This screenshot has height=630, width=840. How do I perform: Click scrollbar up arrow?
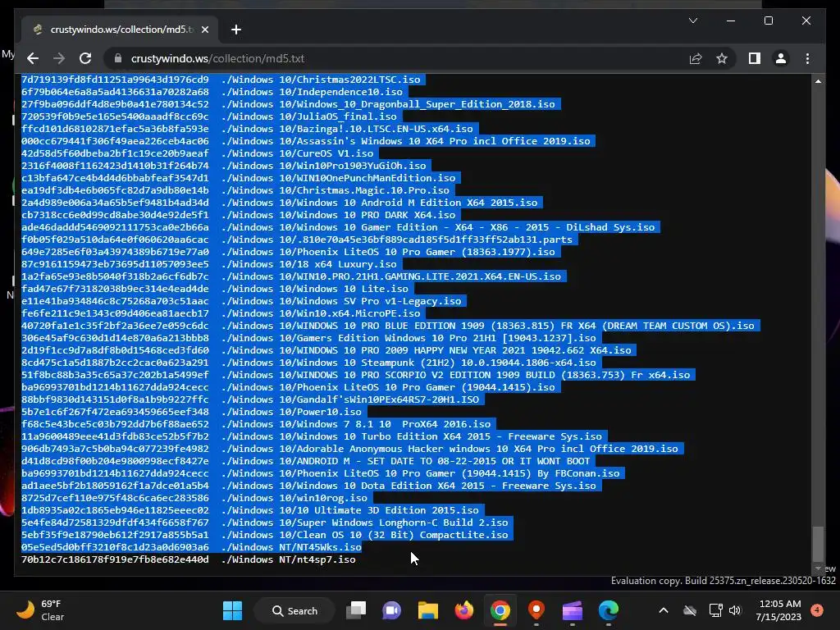(x=818, y=81)
